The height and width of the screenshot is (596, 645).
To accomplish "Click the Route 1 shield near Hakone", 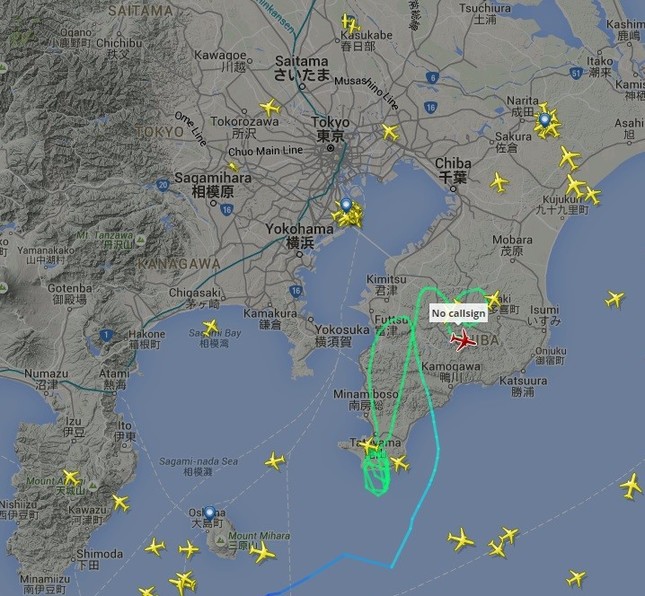I will tap(106, 335).
